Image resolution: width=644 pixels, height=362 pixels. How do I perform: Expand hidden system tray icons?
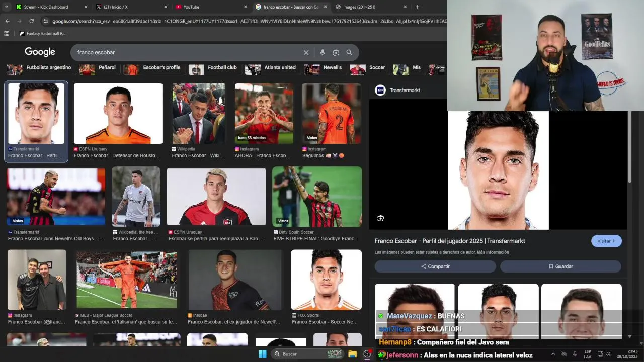pyautogui.click(x=553, y=354)
